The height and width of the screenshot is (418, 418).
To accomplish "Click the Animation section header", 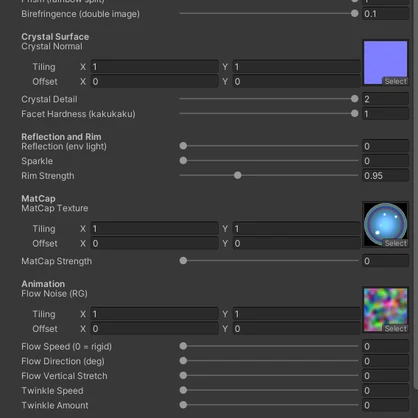I will pos(43,284).
